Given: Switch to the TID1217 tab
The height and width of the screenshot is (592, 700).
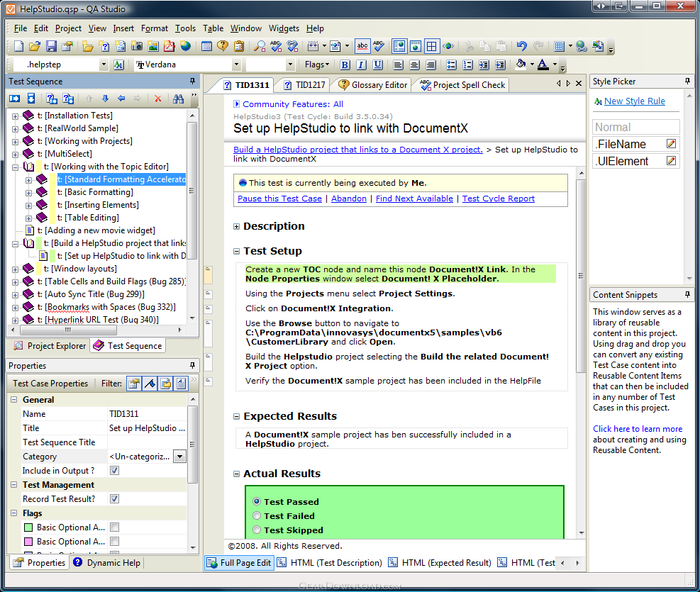Looking at the screenshot, I should point(306,85).
